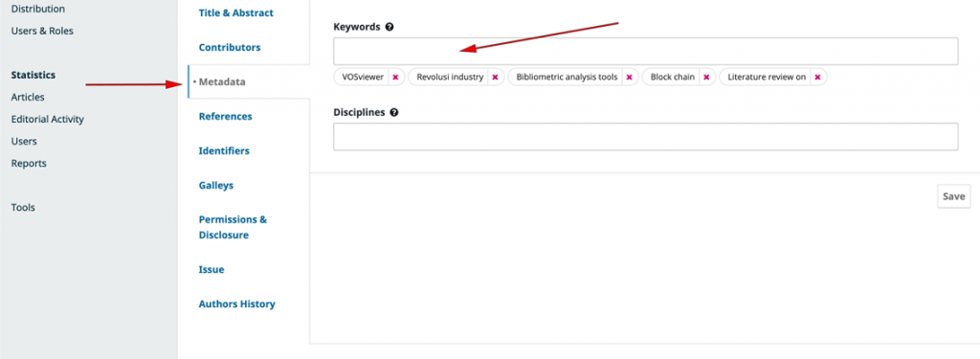
Task: Switch to the Galleys tab
Action: (216, 185)
